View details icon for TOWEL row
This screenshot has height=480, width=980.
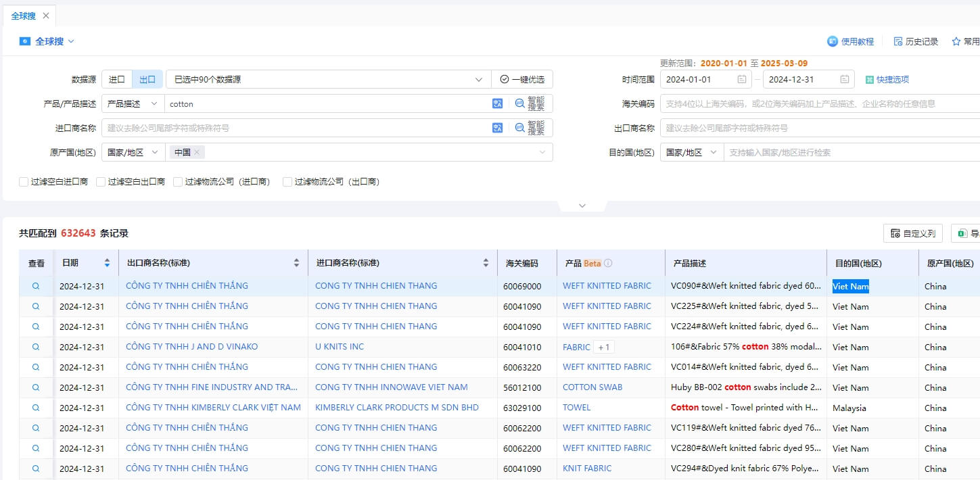[36, 408]
